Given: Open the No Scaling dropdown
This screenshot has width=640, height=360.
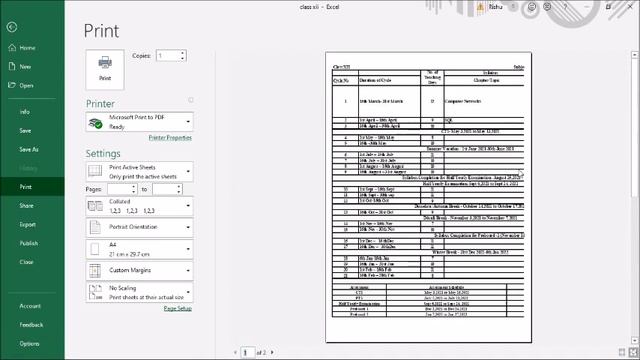Looking at the screenshot, I should tap(140, 292).
